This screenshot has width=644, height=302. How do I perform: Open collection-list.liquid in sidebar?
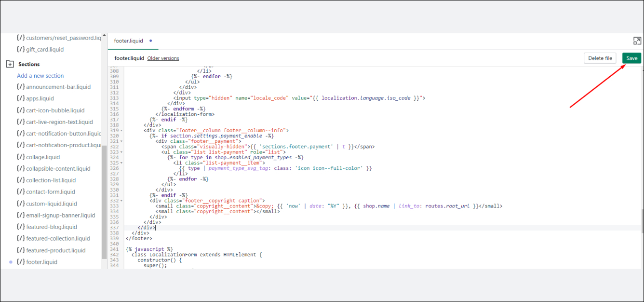51,180
